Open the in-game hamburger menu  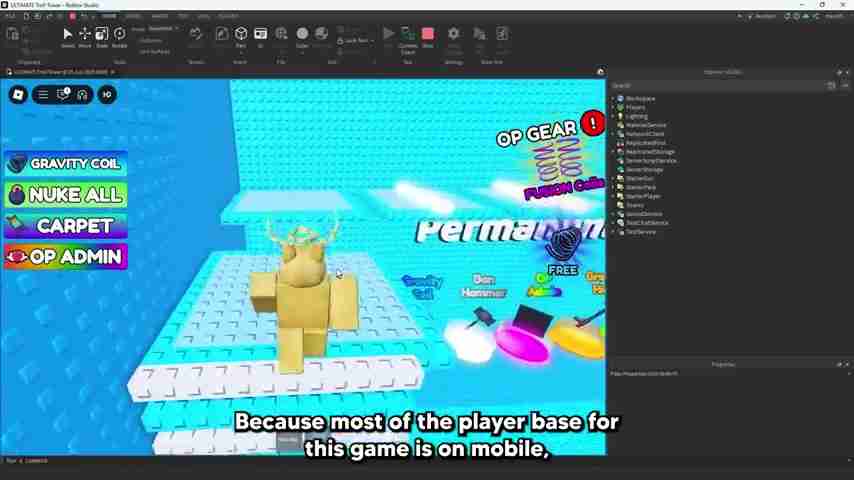click(x=43, y=95)
